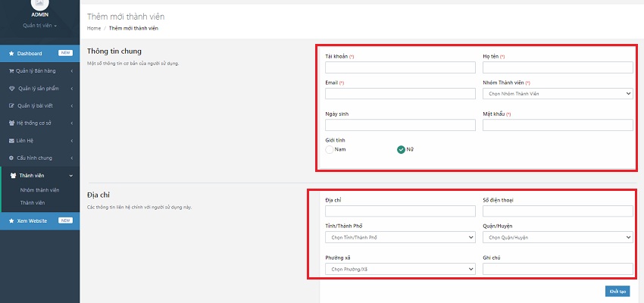
Task: Click the users icon for Hệ thống cơ sở
Action: pyautogui.click(x=11, y=123)
